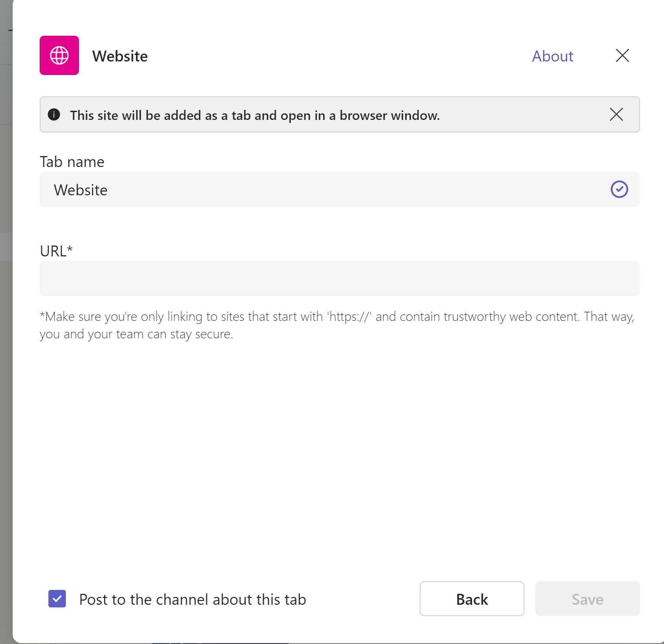Uncheck Post to the channel checkbox
Viewport: 664px width, 644px height.
click(57, 599)
